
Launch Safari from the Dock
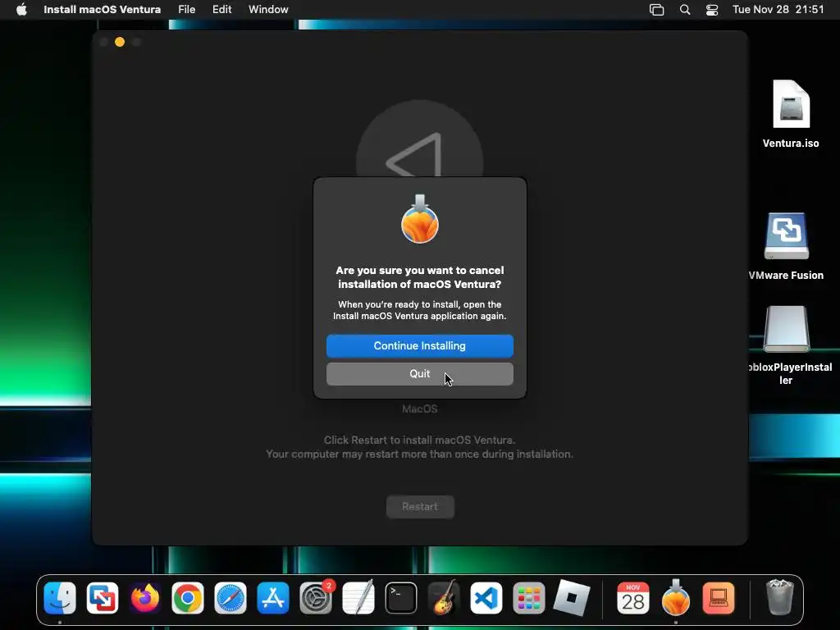[x=231, y=598]
